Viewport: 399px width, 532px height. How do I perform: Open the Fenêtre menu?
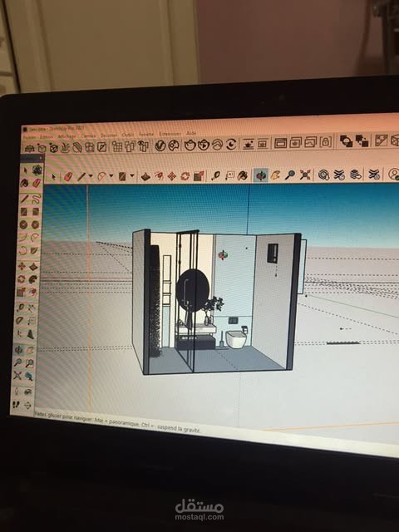pos(146,135)
